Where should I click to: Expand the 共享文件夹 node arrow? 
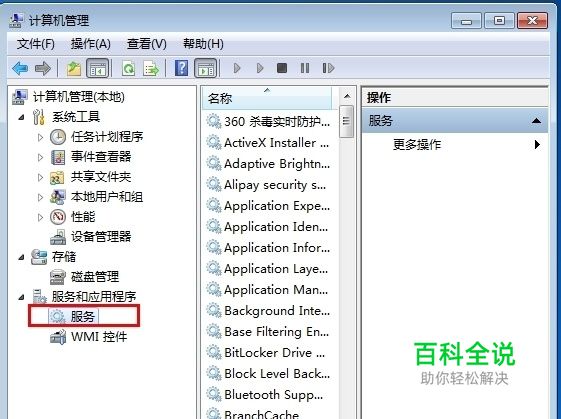40,177
